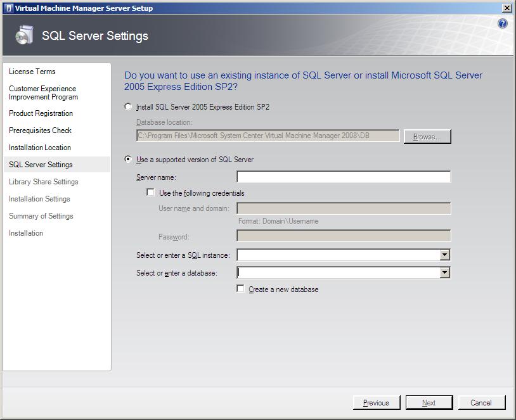This screenshot has width=516, height=420.
Task: Select Product Registration in sidebar
Action: 41,113
